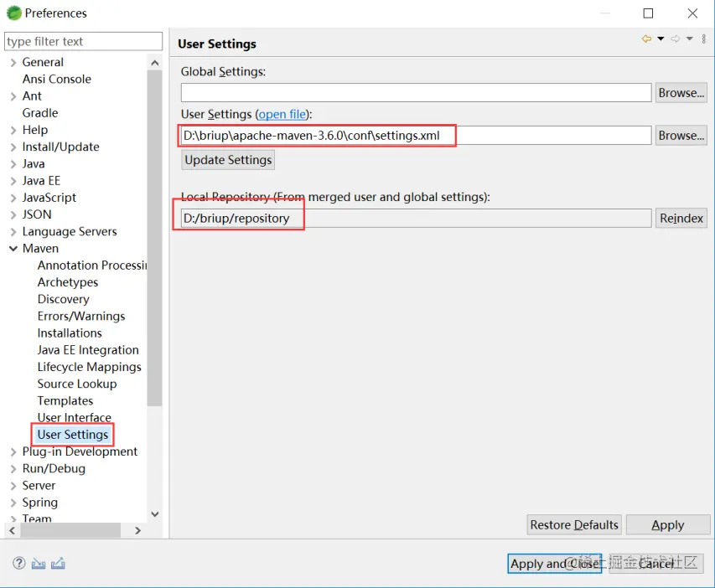Open the view menu three-dots icon
The height and width of the screenshot is (588, 715).
(703, 39)
